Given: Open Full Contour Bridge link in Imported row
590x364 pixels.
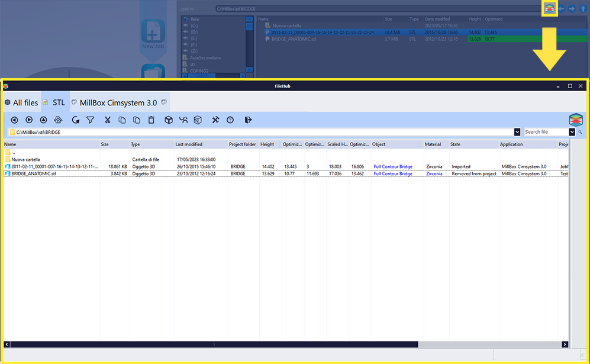Looking at the screenshot, I should point(393,167).
